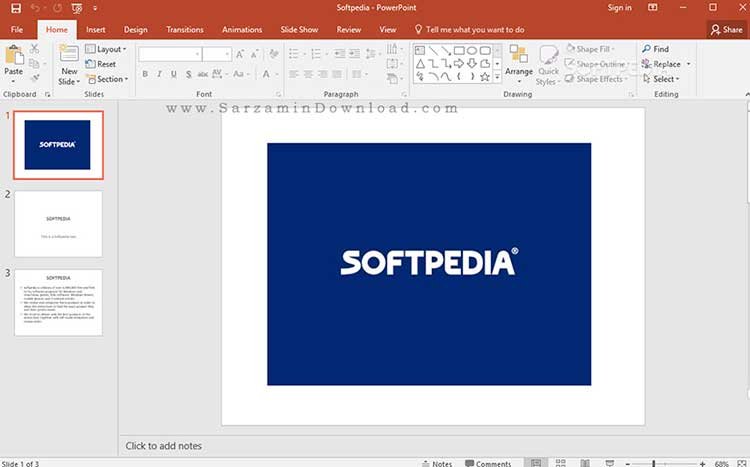Click the zoom slider handle
Viewport: 750px width, 467px height.
click(653, 463)
